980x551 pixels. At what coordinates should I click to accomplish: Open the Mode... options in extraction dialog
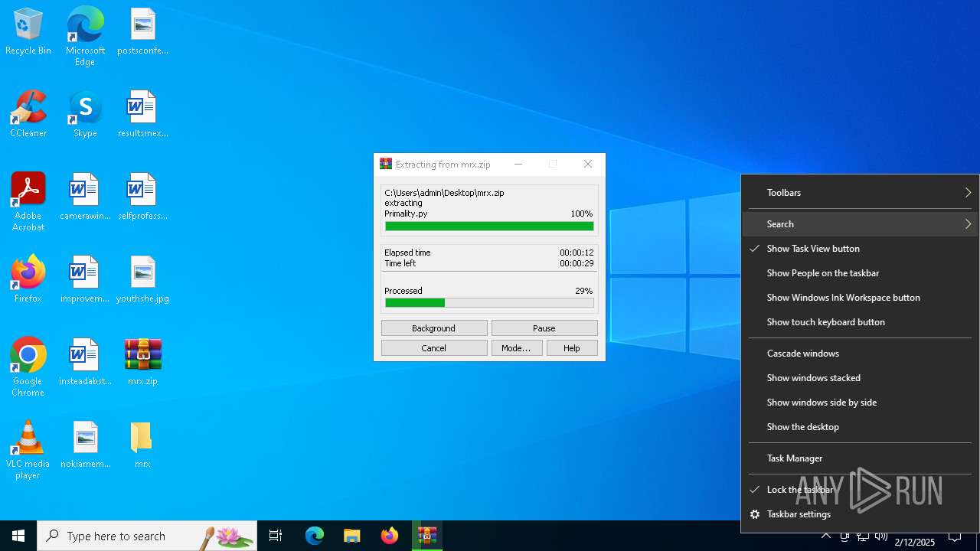(x=517, y=348)
